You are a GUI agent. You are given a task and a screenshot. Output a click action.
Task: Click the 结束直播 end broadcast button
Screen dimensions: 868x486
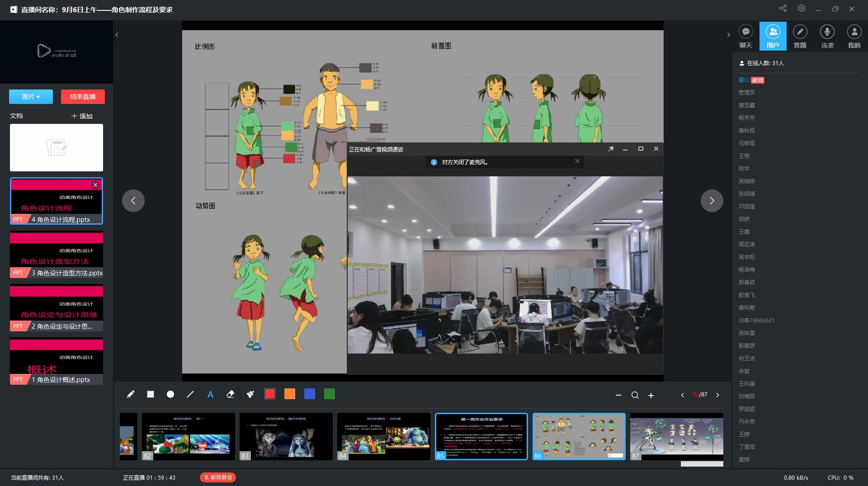83,97
